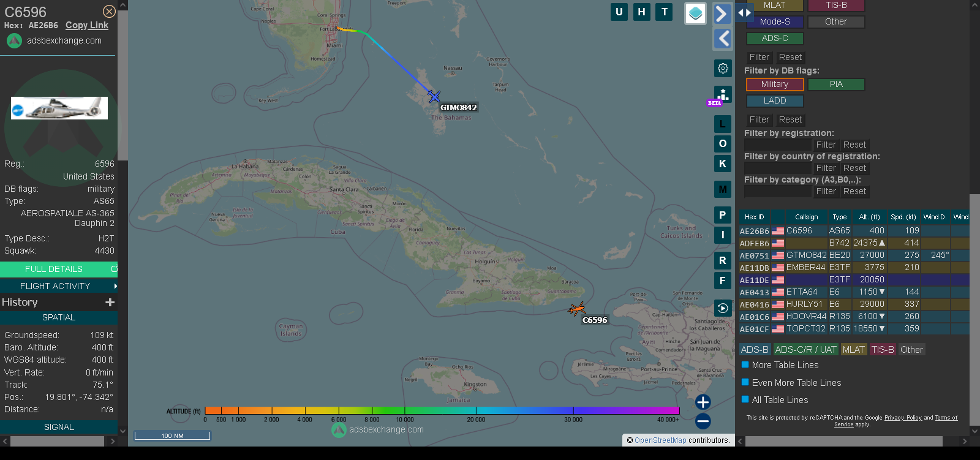Screen dimensions: 980x460
Task: Toggle the Mode-S source filter
Action: point(775,21)
